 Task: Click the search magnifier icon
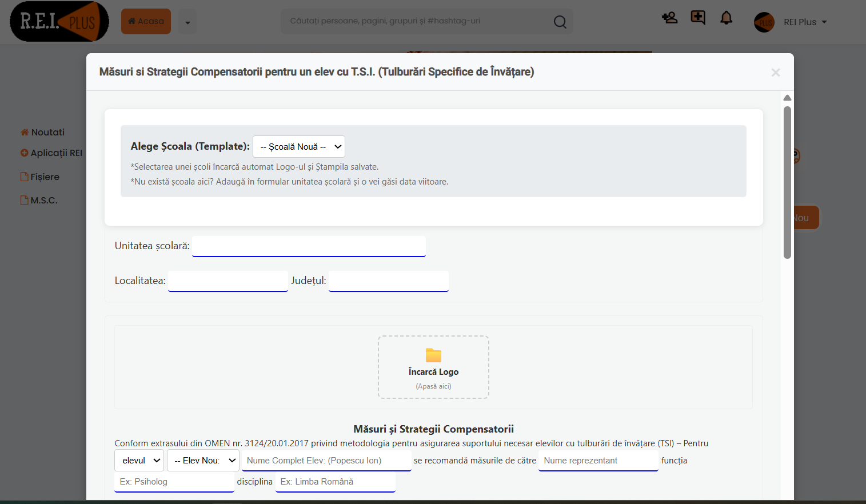coord(559,21)
